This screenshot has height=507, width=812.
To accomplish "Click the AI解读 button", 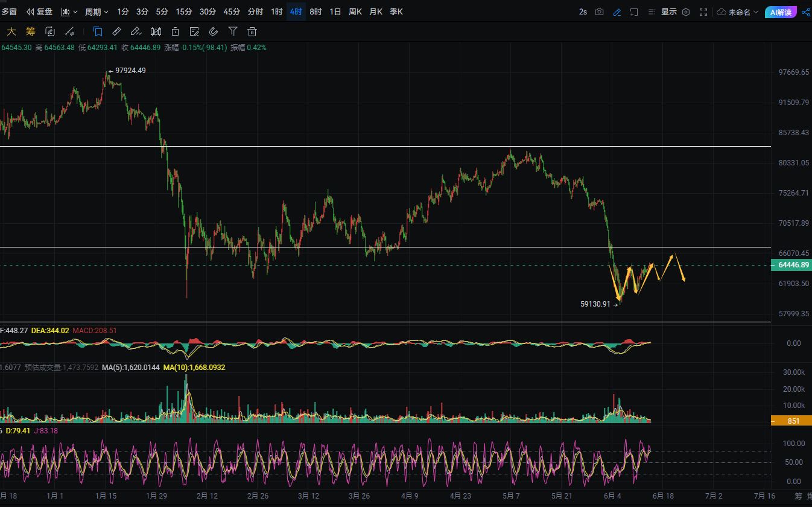I will [x=781, y=11].
